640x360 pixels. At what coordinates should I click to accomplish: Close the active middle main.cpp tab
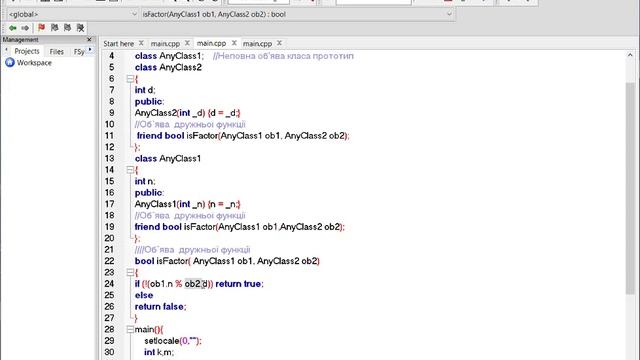tap(234, 43)
